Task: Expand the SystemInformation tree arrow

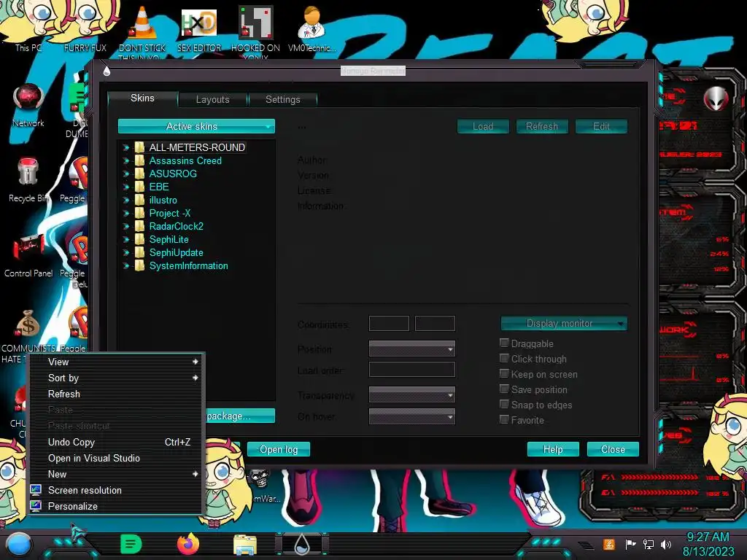Action: tap(126, 265)
